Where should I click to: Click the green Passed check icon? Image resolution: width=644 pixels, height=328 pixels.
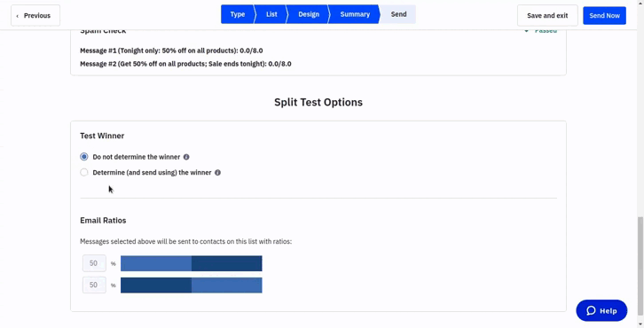(527, 31)
